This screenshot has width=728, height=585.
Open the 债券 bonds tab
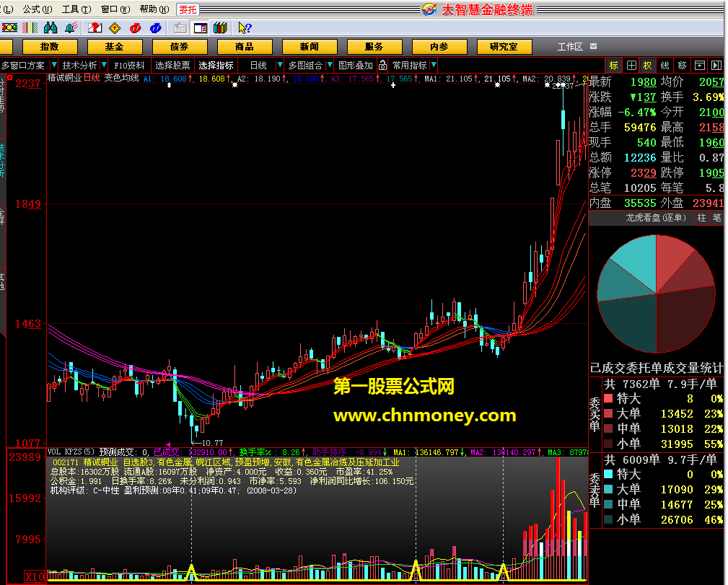(180, 46)
